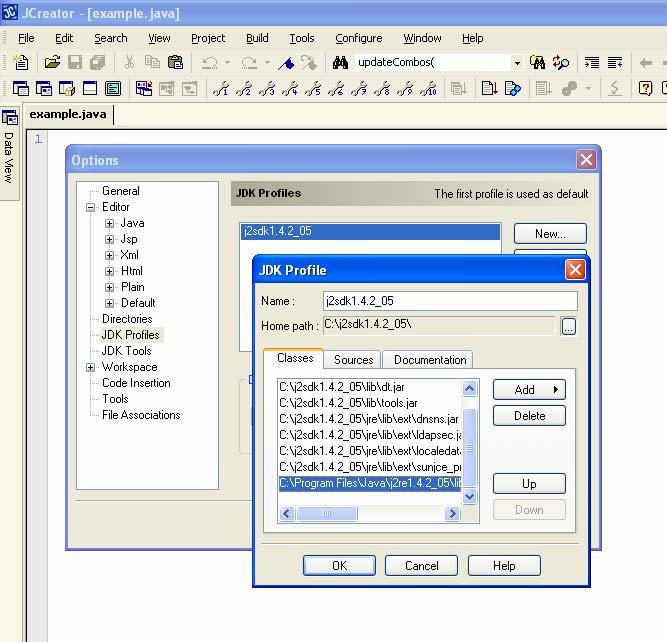Open the Build menu

[257, 38]
